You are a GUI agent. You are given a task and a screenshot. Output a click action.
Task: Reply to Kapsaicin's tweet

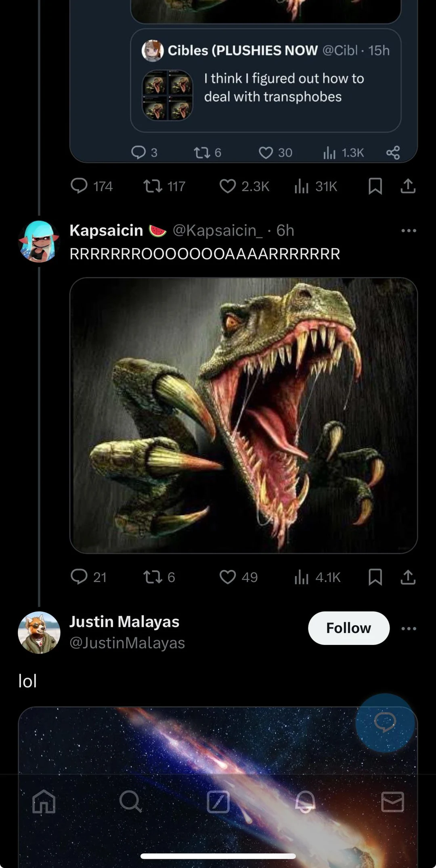(79, 577)
